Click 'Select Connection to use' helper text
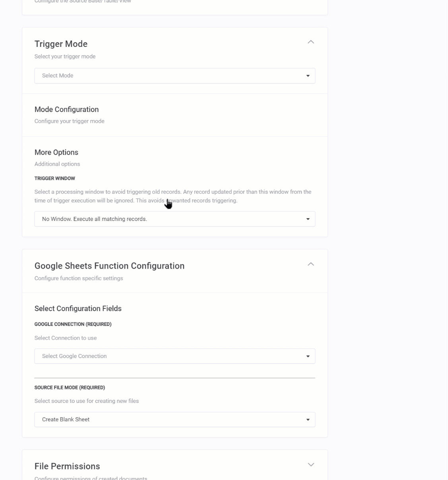This screenshot has height=480, width=448. point(66,338)
